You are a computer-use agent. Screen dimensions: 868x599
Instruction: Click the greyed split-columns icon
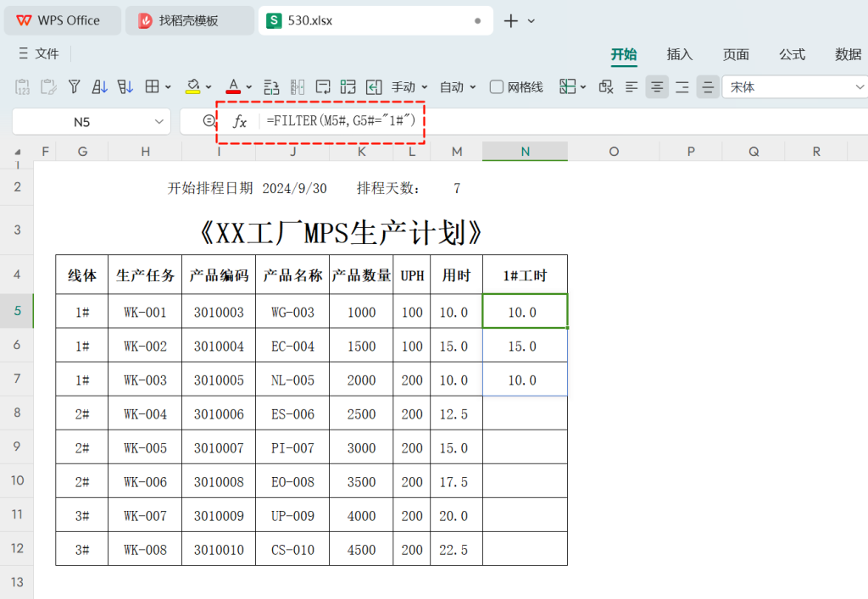[x=298, y=86]
